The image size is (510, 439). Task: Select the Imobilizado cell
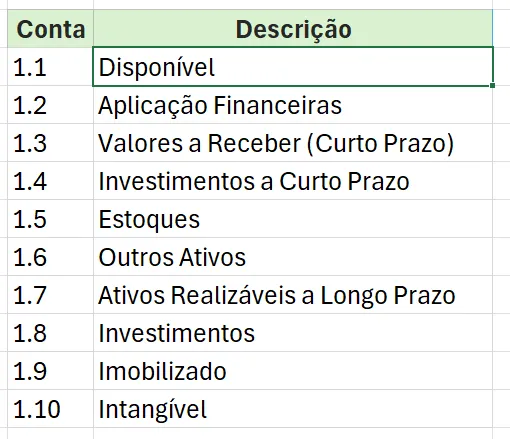pyautogui.click(x=293, y=371)
